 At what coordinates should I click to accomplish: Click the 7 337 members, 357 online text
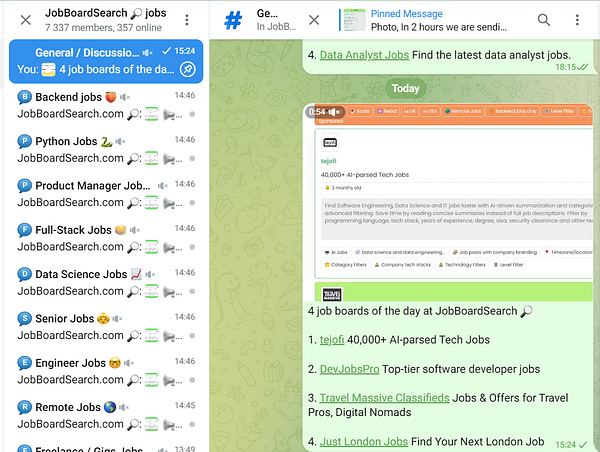coord(103,28)
